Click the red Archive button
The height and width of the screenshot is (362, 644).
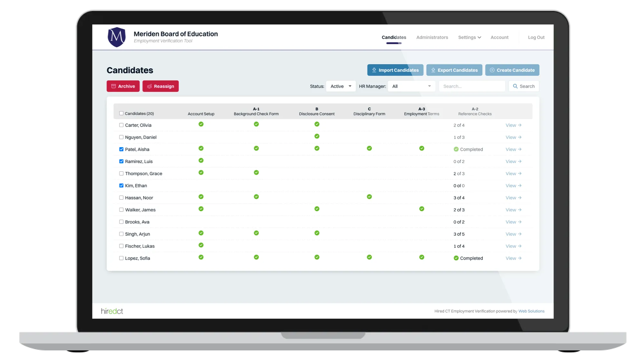(123, 86)
